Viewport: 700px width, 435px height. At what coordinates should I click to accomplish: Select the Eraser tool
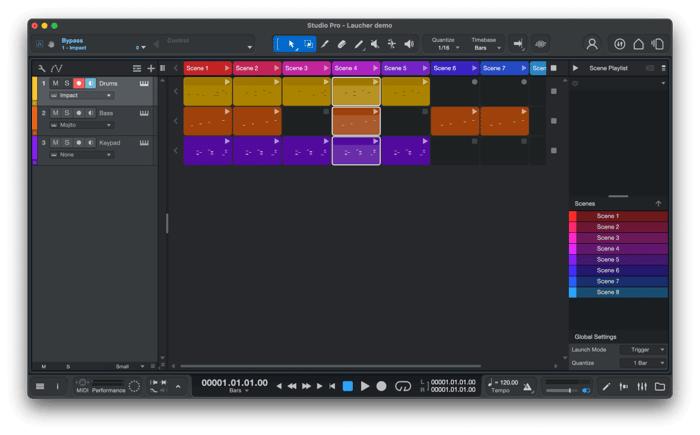point(341,44)
